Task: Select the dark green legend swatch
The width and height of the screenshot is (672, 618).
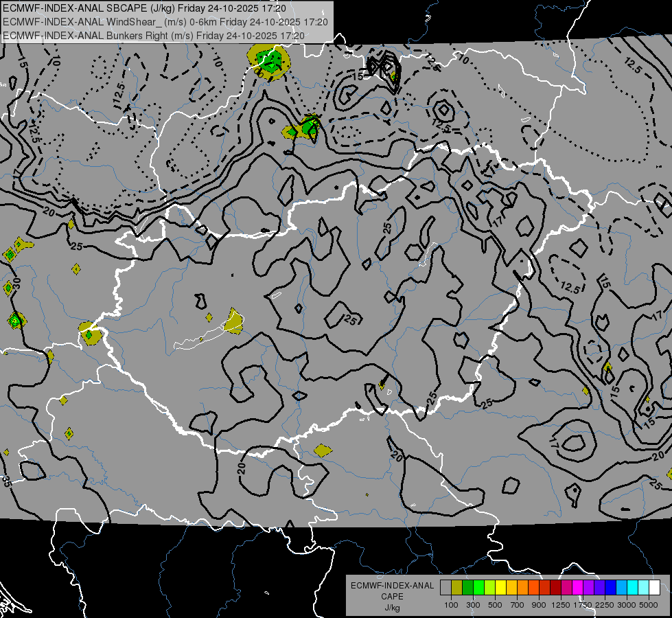Action: pos(467,588)
